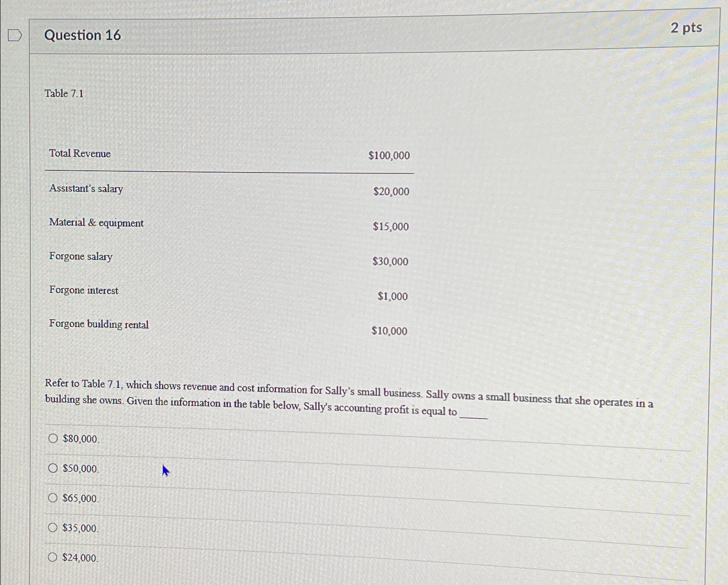Flag Question 16 with the bookmark icon
Viewport: 728px width, 585px height.
(x=15, y=35)
